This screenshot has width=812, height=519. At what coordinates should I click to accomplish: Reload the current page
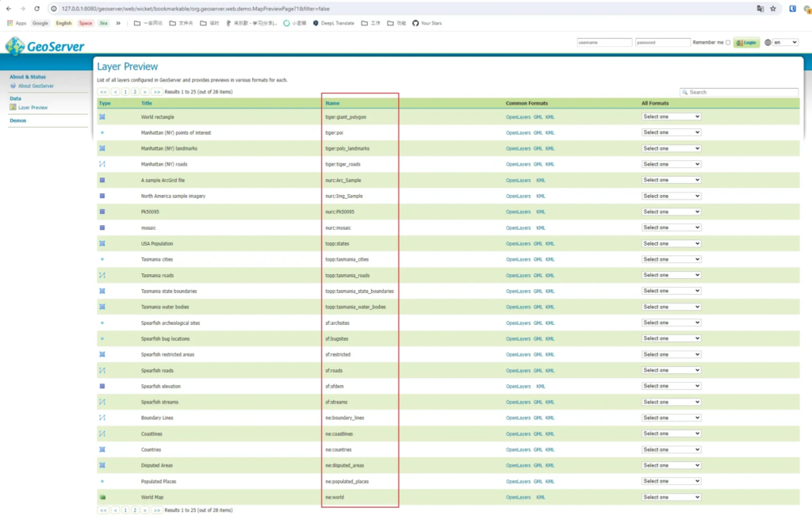(36, 9)
